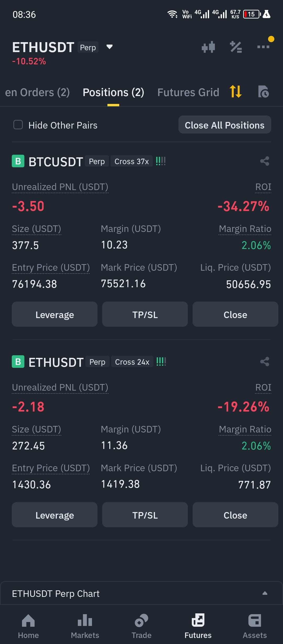Switch to the Futures Grid tab
This screenshot has height=644, width=283.
pyautogui.click(x=188, y=92)
